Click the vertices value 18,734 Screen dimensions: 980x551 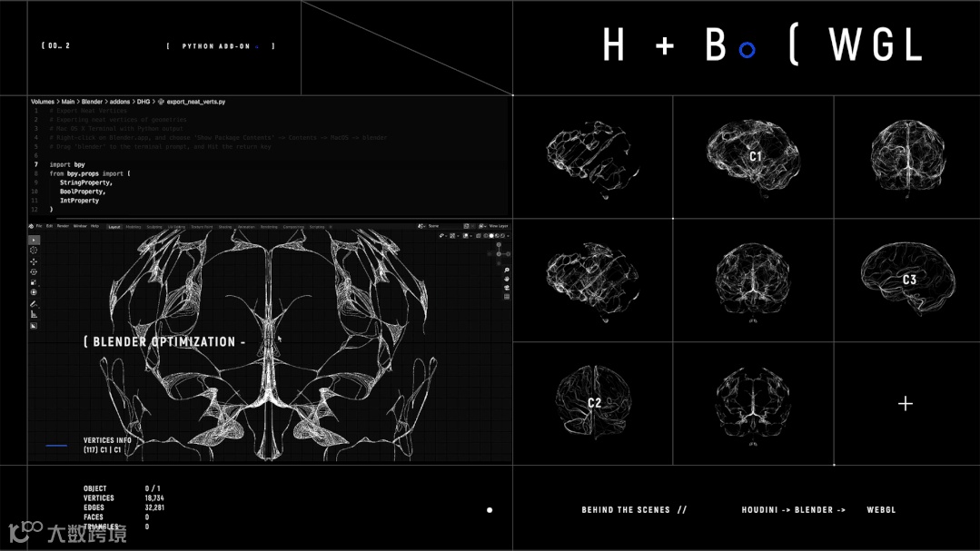(x=154, y=498)
